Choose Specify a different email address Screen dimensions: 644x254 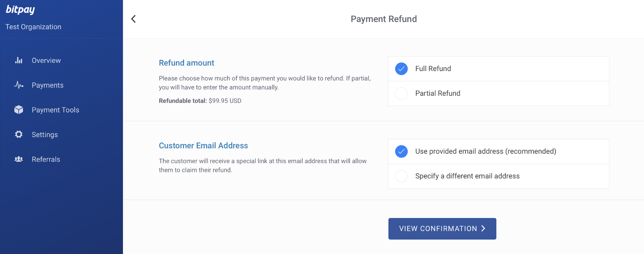[499, 176]
